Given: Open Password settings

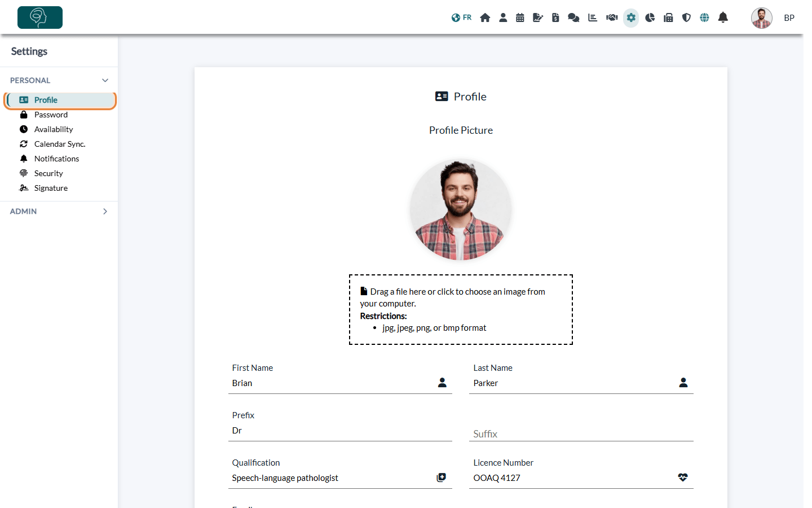Looking at the screenshot, I should [x=51, y=115].
